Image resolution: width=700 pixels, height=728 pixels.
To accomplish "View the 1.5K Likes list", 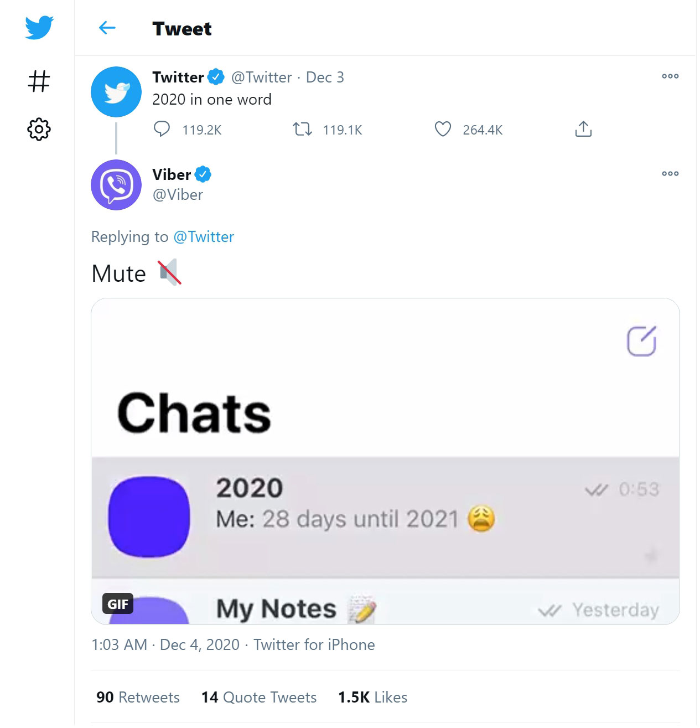I will 372,698.
